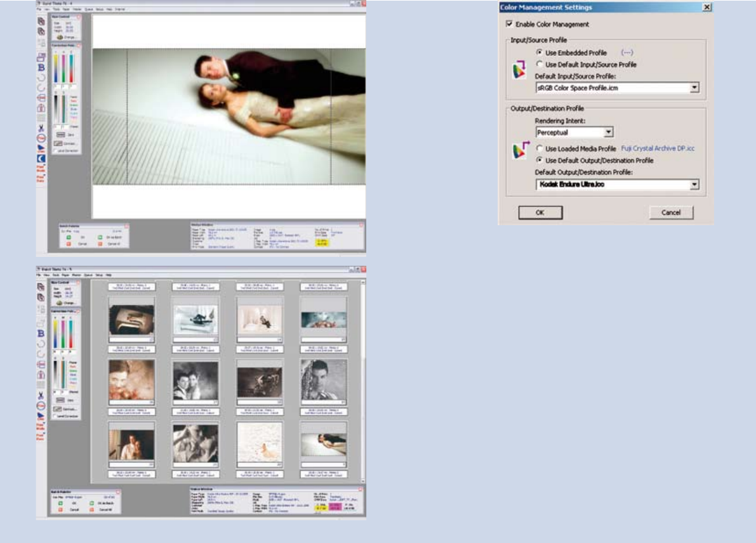Image resolution: width=756 pixels, height=543 pixels.
Task: Open Tools menu in single-image preview window
Action: (56, 9)
